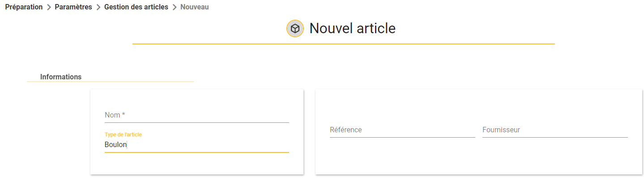Click the Nouvel article page title
This screenshot has height=178, width=644.
tap(353, 28)
